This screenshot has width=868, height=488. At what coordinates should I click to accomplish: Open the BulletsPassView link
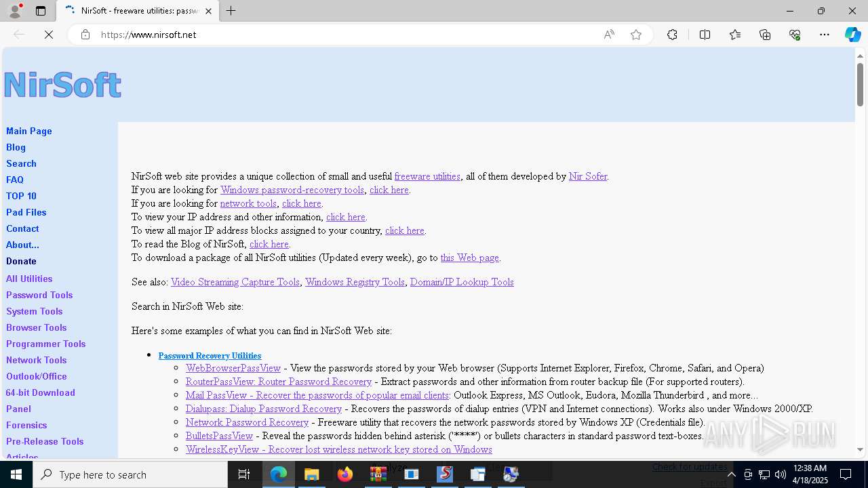219,436
